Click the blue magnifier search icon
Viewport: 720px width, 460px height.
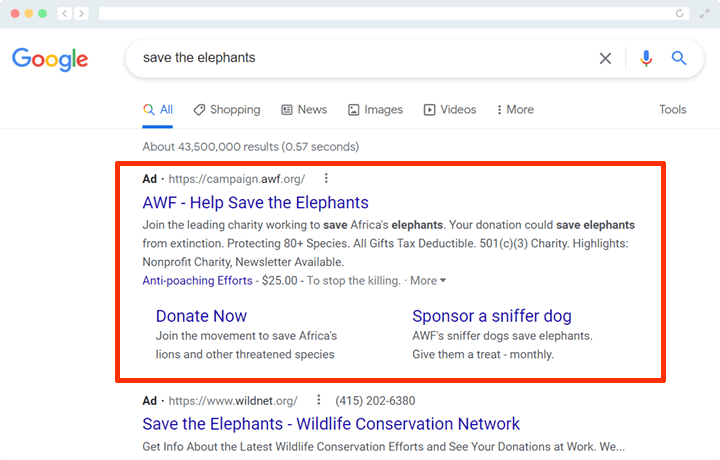pos(679,58)
